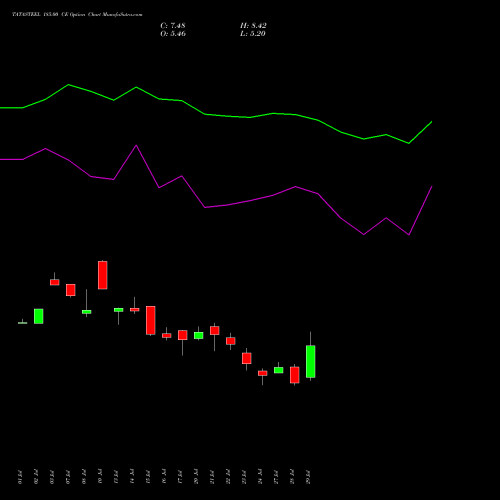
Task: Click the open value 'O: 5.46'
Action: pos(173,34)
